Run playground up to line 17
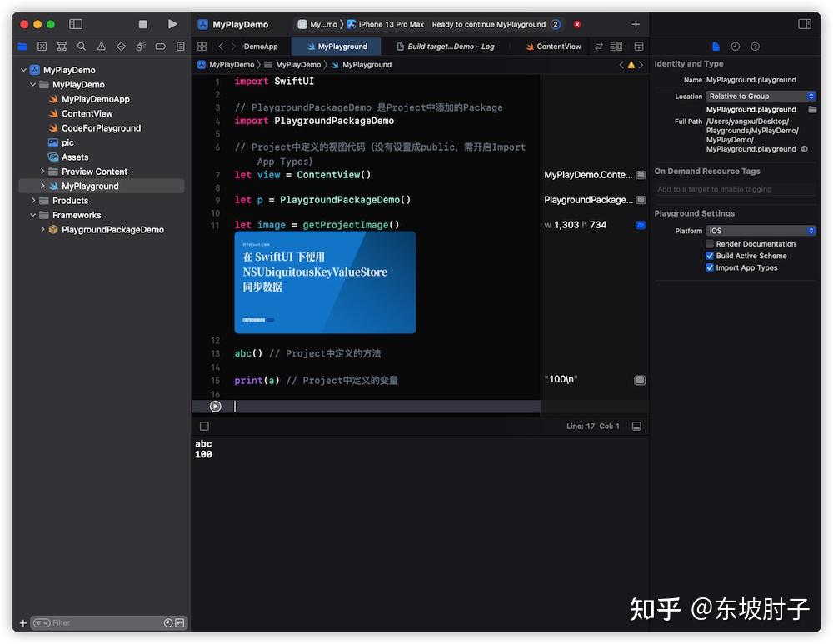This screenshot has height=644, width=833. 215,407
